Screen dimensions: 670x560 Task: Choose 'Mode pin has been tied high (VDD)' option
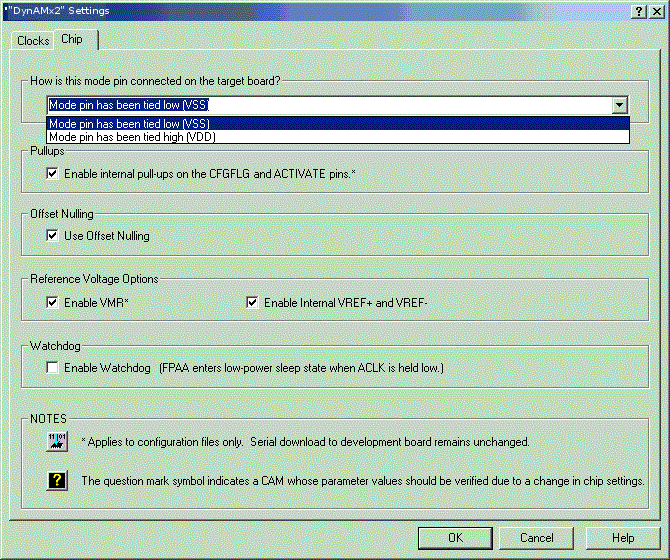[338, 137]
